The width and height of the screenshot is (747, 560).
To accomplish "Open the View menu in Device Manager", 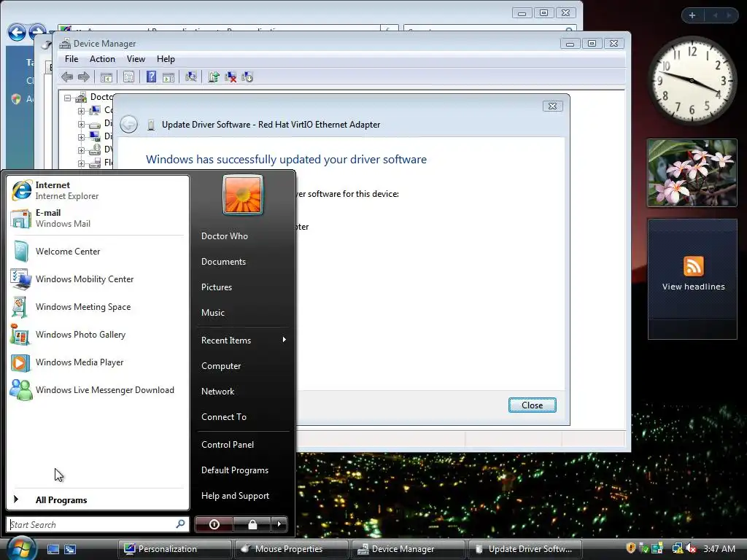I will [136, 59].
